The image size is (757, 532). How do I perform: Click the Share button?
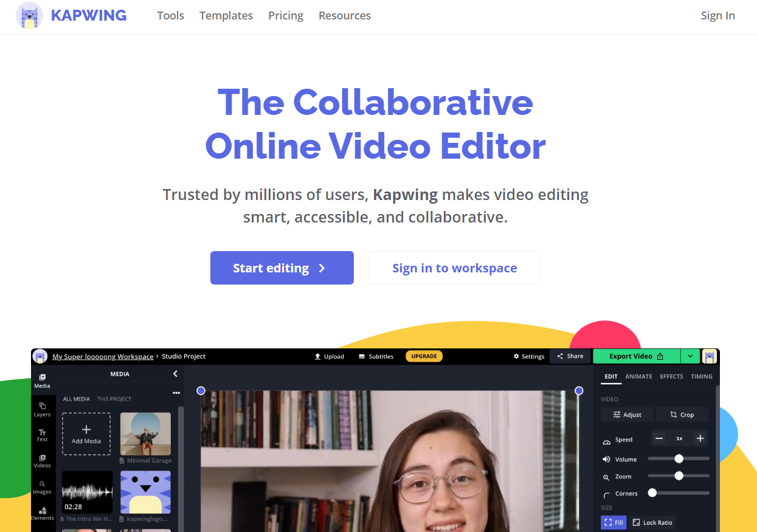click(570, 356)
